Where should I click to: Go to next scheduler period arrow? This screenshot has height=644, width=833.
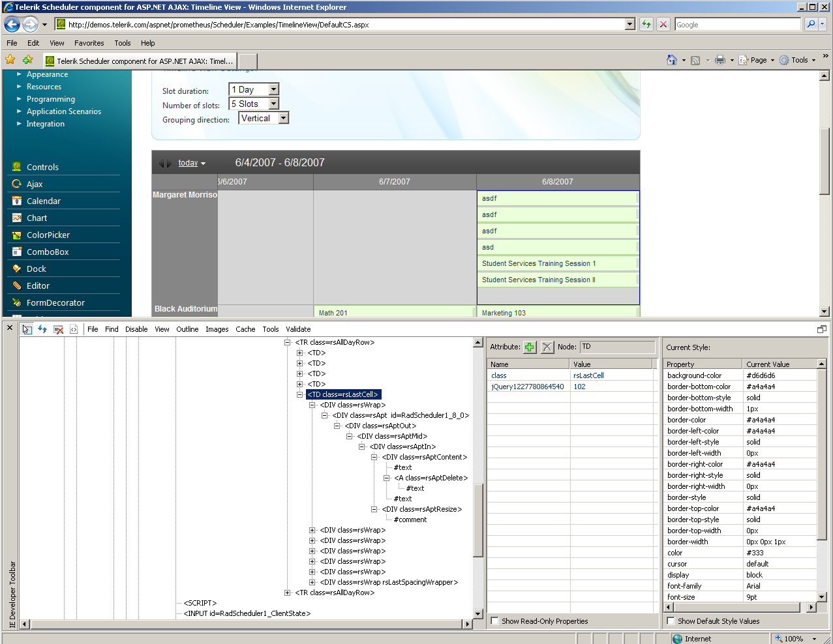point(169,164)
